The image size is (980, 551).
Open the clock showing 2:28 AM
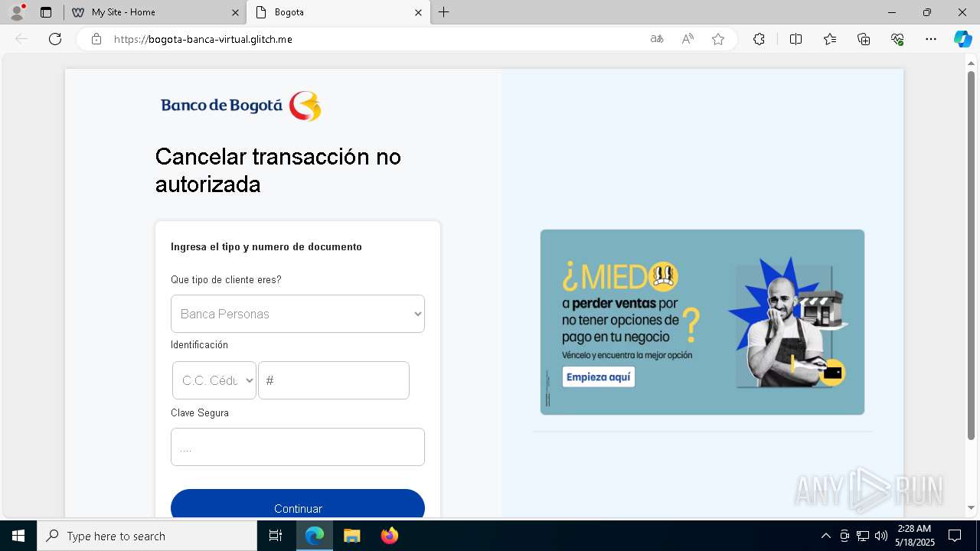point(915,536)
